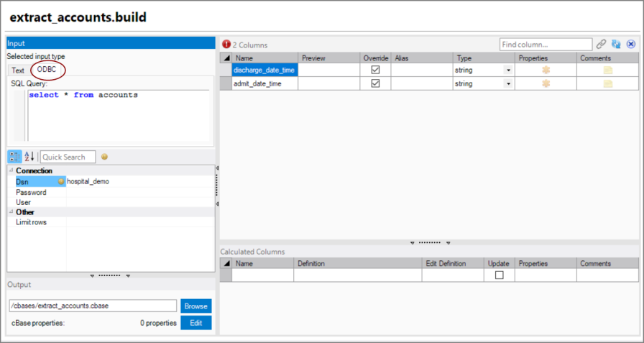Select the discharge_date_time name cell

click(x=265, y=70)
